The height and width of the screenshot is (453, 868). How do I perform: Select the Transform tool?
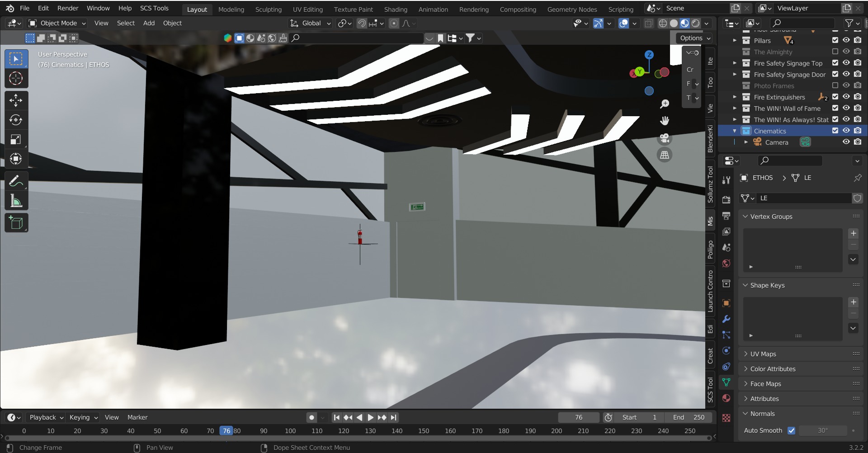[x=16, y=159]
